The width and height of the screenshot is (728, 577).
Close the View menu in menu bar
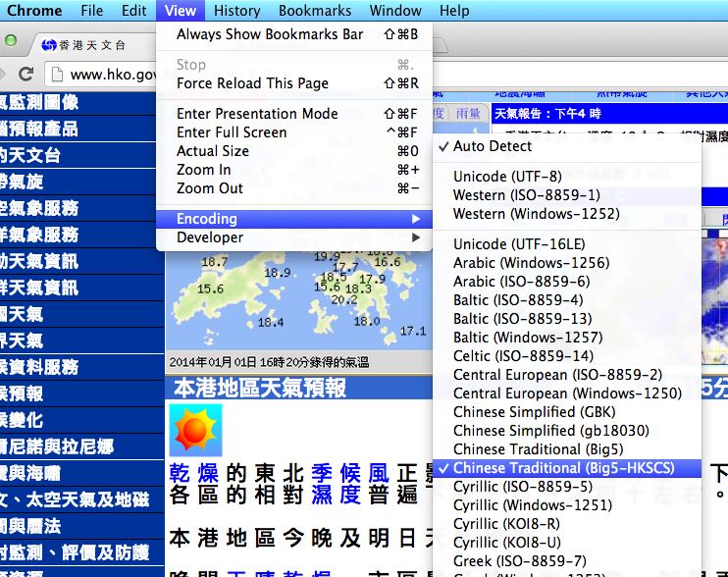(181, 10)
